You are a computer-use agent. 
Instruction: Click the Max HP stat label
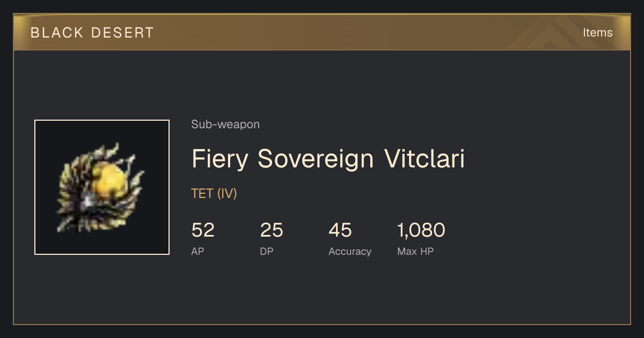(415, 251)
